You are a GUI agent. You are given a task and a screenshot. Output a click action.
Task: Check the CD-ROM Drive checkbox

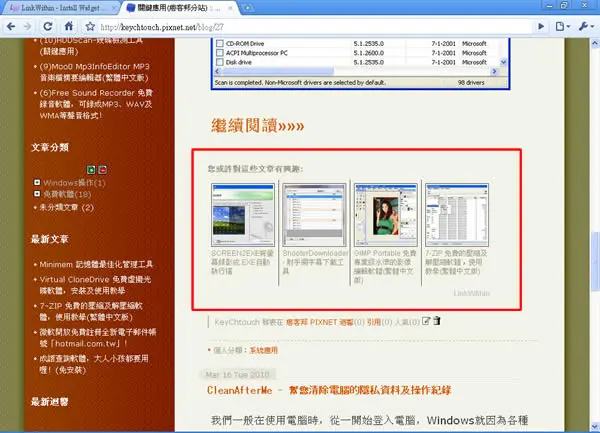click(x=220, y=43)
